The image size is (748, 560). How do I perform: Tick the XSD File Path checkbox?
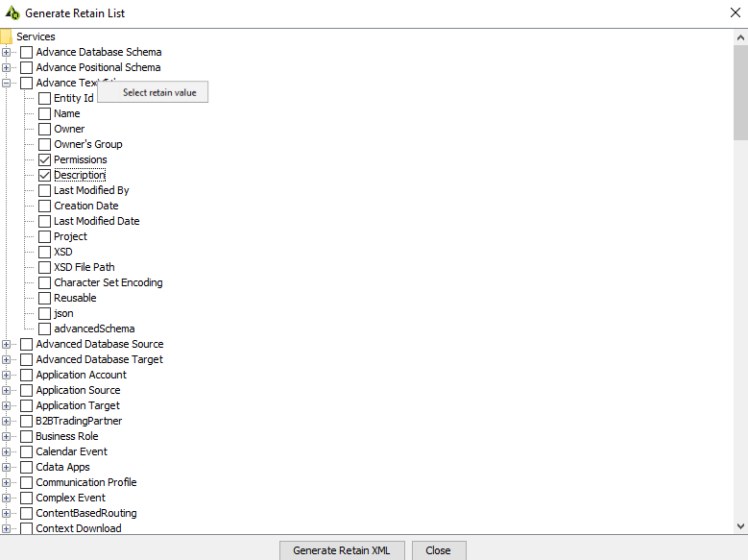click(44, 267)
